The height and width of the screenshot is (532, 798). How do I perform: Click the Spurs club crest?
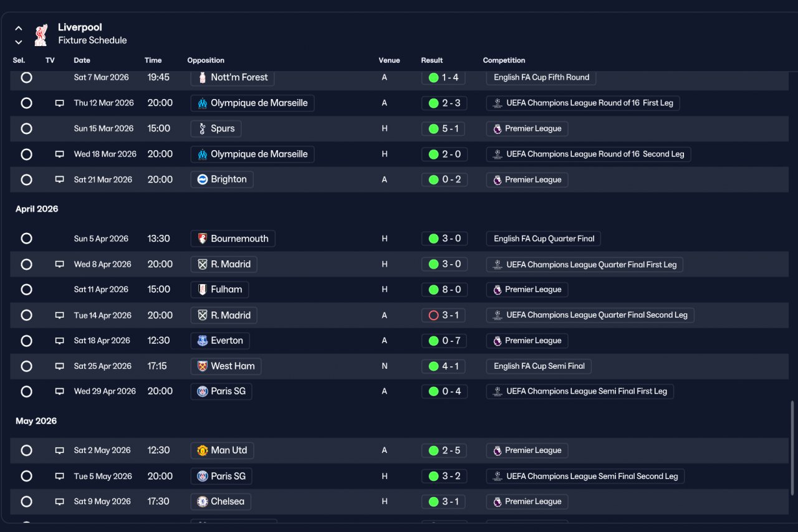point(202,128)
